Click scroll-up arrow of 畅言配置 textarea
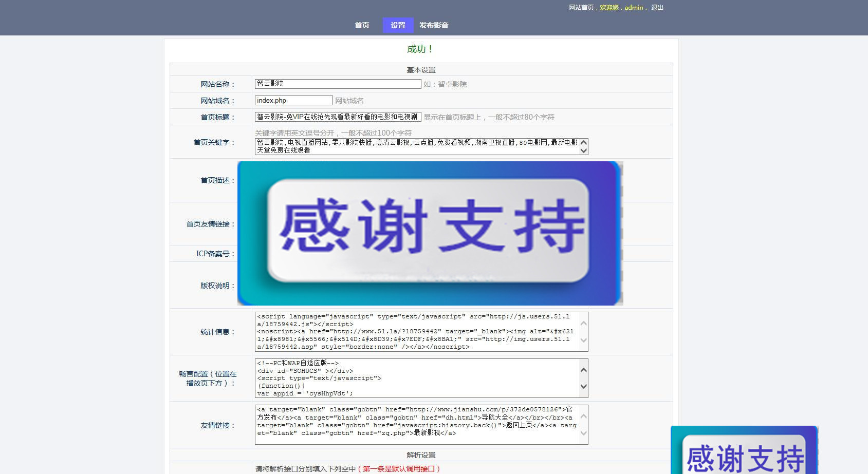This screenshot has height=474, width=868. point(583,370)
